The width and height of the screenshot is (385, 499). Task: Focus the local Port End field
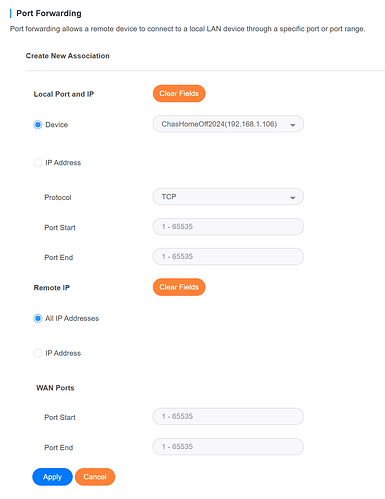[x=228, y=257]
